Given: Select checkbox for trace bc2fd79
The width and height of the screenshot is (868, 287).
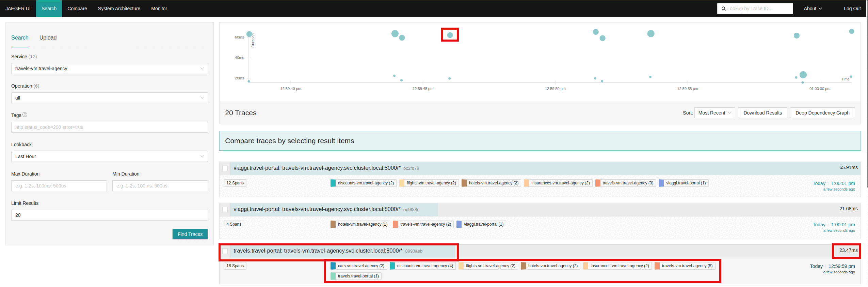Looking at the screenshot, I should point(225,168).
